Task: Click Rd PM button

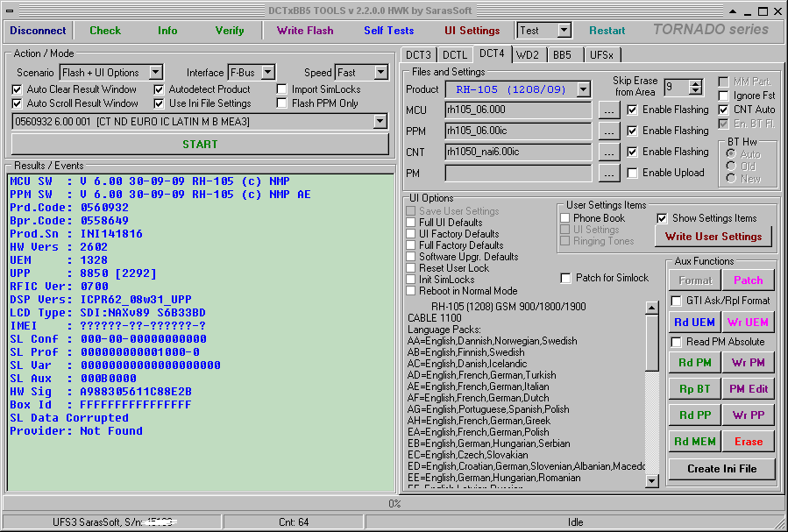Action: point(694,363)
